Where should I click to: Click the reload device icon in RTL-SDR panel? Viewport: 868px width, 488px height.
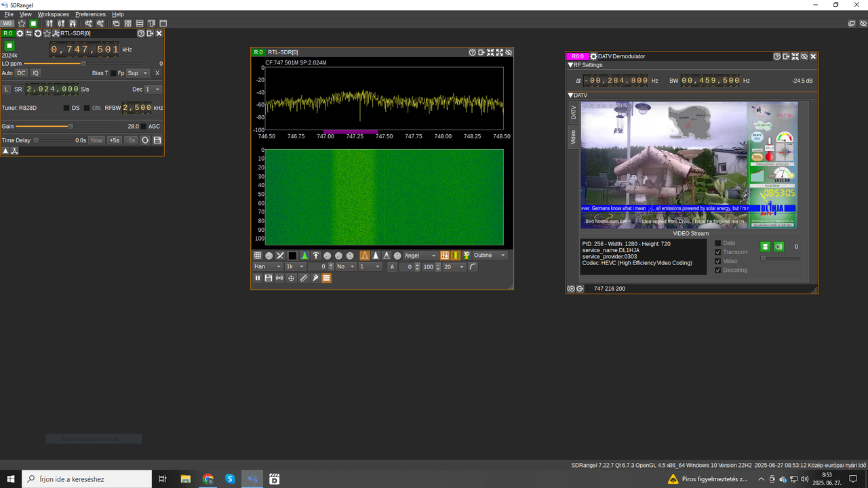38,33
